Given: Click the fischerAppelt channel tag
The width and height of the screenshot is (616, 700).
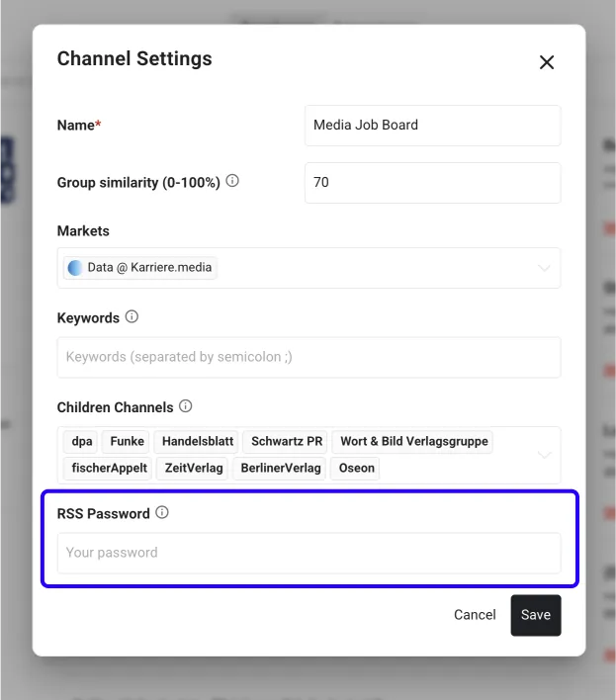Looking at the screenshot, I should pyautogui.click(x=109, y=468).
